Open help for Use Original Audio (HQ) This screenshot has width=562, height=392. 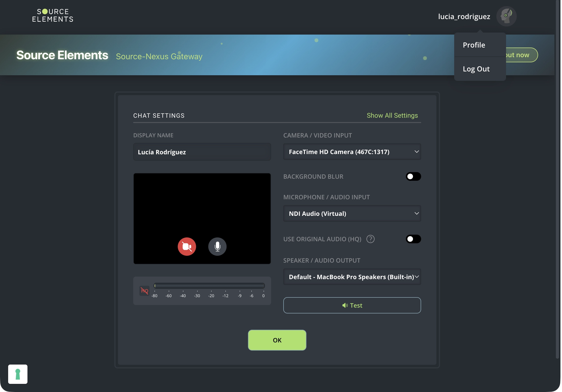point(371,239)
